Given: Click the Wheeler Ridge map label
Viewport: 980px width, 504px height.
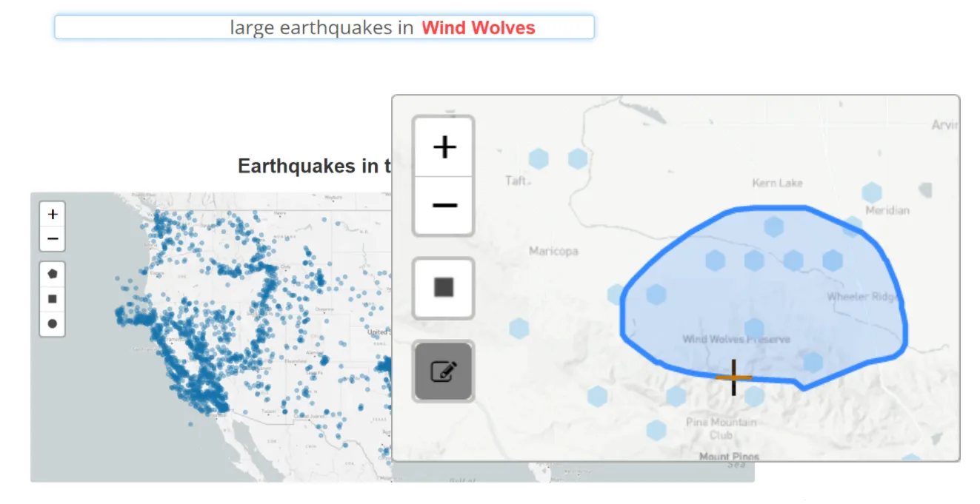Looking at the screenshot, I should (x=863, y=297).
